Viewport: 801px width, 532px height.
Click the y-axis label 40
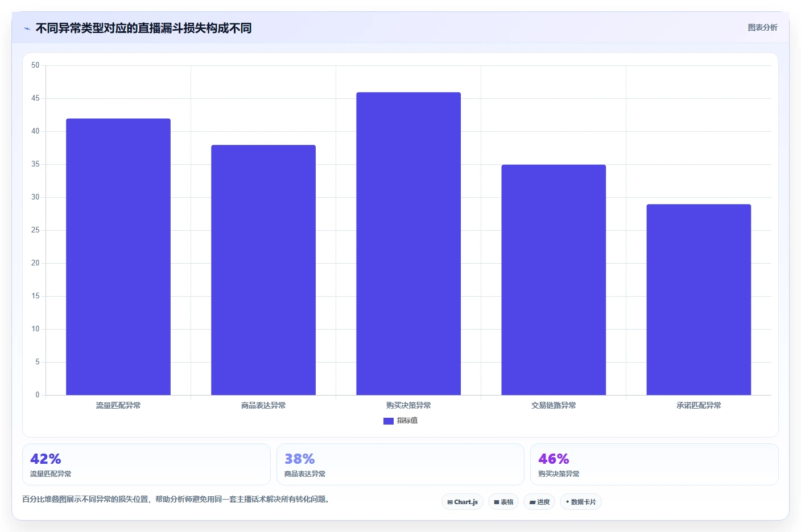pyautogui.click(x=35, y=131)
